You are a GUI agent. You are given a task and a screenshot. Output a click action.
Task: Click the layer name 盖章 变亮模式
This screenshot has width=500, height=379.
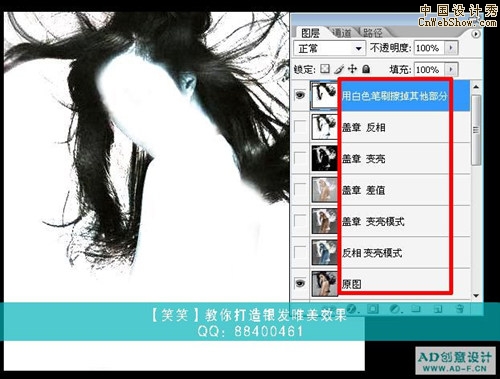pos(373,221)
